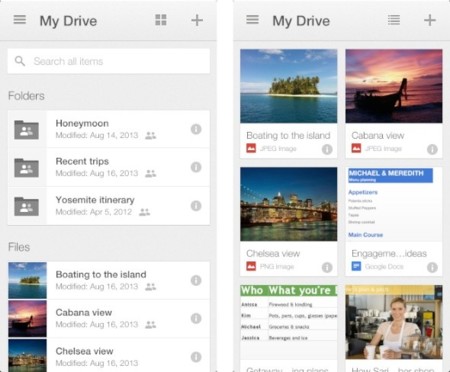Screen dimensions: 450x372
Task: Click the Folders section heading
Action: pos(26,96)
